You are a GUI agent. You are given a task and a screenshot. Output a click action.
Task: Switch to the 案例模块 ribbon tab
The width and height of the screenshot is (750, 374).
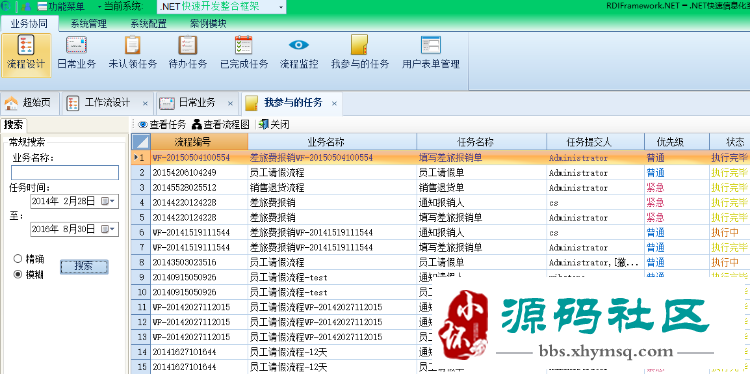208,23
